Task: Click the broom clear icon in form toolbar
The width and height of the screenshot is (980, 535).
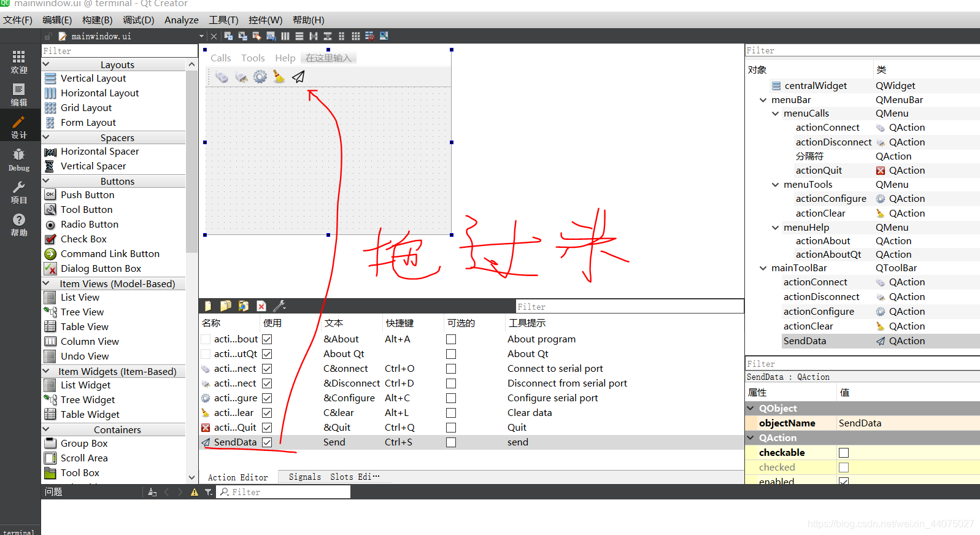Action: pos(279,77)
